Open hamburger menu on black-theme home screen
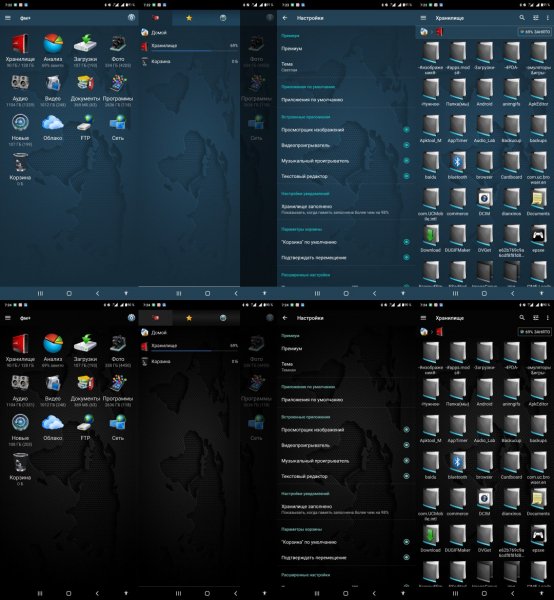The width and height of the screenshot is (554, 600). 8,318
